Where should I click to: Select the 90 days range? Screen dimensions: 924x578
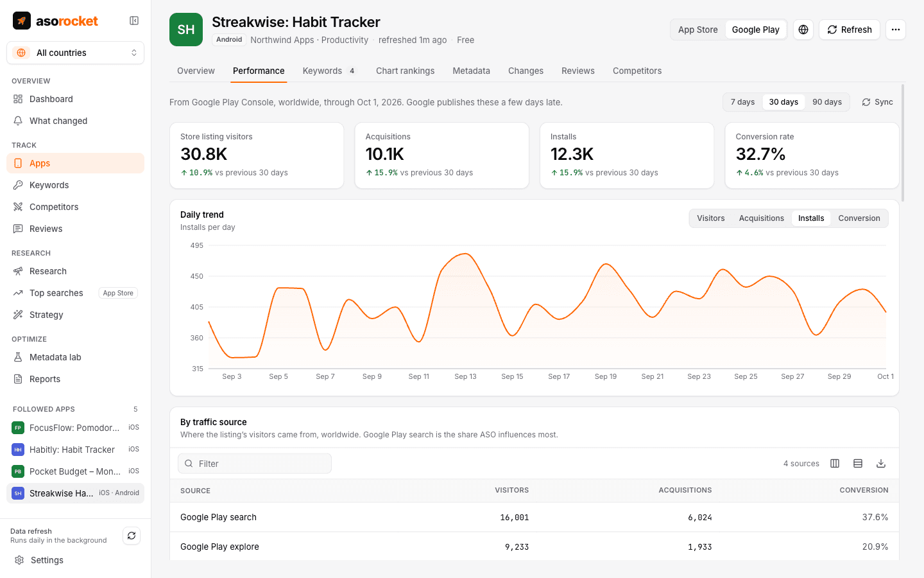point(827,102)
